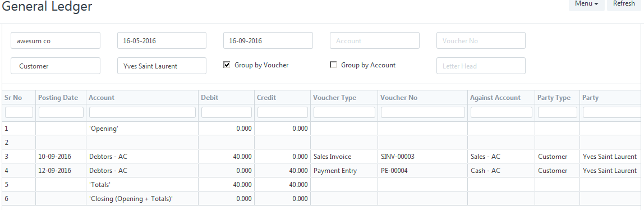Click the Party Type column filter box
Image resolution: width=644 pixels, height=210 pixels.
558,112
